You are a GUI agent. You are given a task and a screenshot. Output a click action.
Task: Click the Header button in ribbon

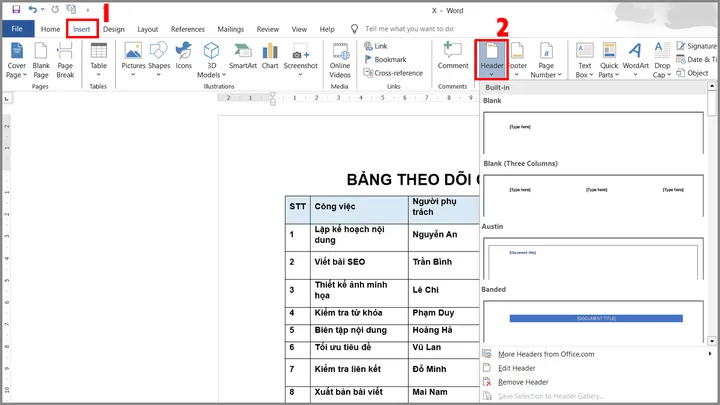(x=492, y=60)
